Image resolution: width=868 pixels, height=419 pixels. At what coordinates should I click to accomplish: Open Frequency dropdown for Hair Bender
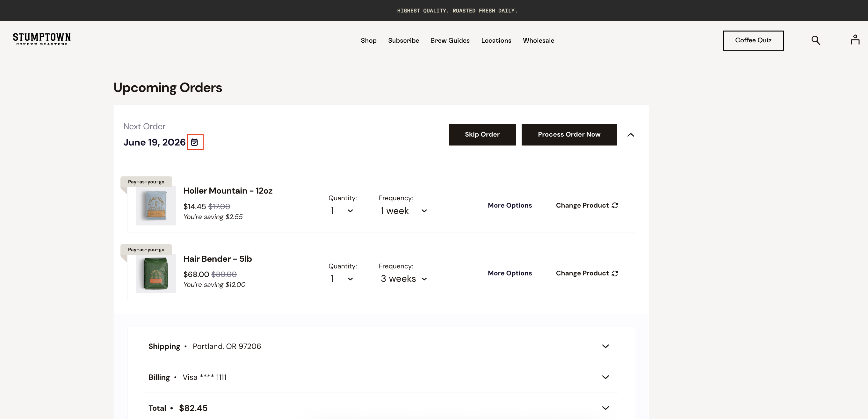tap(404, 279)
